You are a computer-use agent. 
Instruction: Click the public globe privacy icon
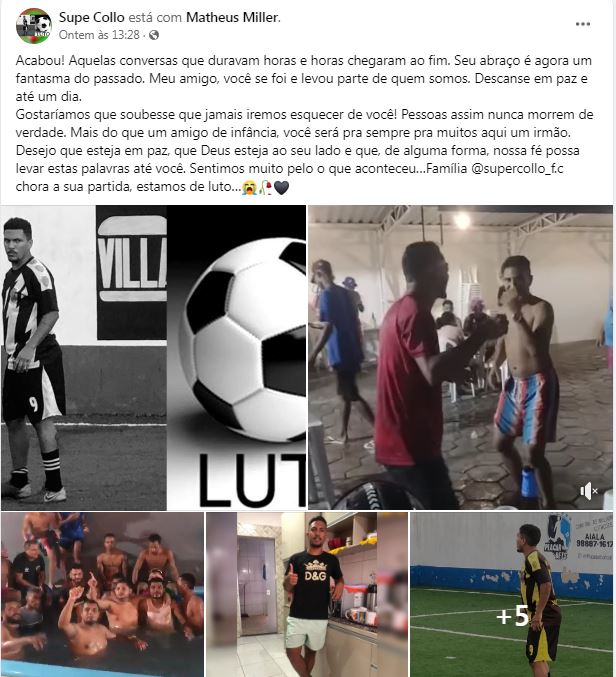pyautogui.click(x=153, y=35)
